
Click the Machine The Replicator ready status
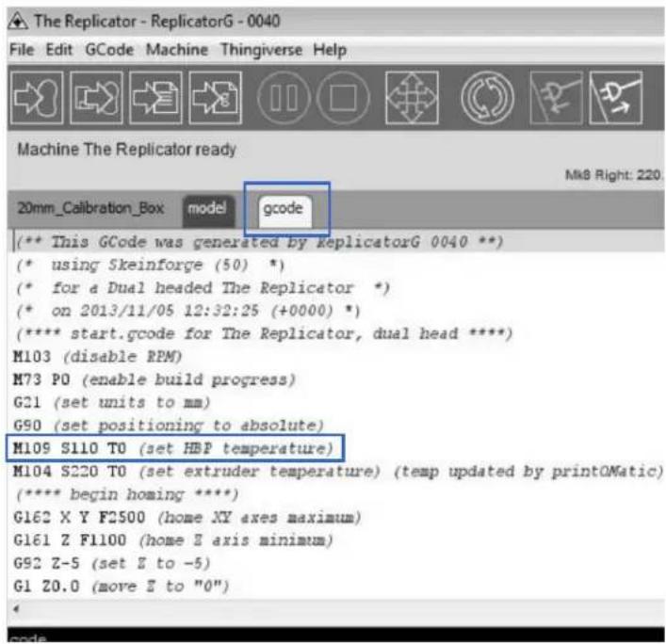[126, 150]
